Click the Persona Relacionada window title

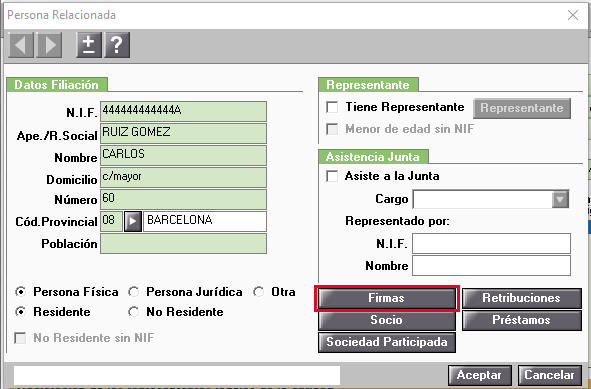(61, 15)
